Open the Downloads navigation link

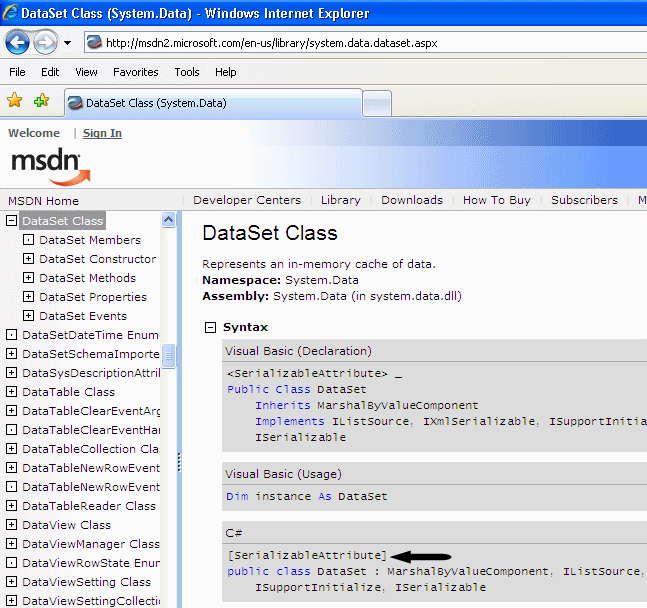[x=412, y=200]
